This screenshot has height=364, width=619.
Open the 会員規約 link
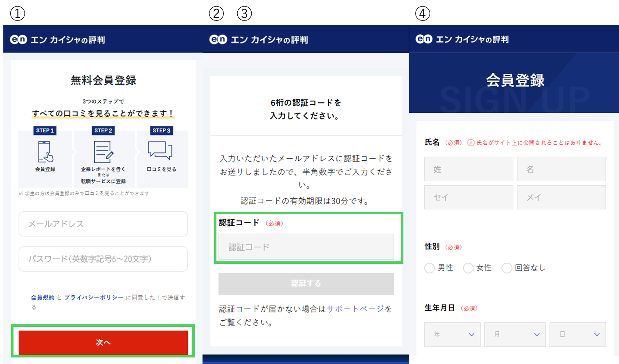click(43, 297)
